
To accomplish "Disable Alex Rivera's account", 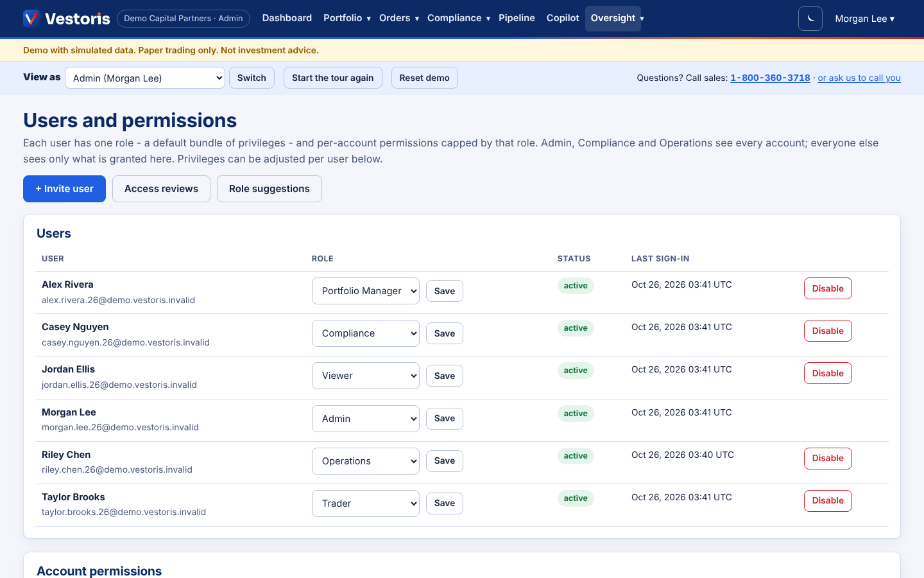I will coord(828,288).
